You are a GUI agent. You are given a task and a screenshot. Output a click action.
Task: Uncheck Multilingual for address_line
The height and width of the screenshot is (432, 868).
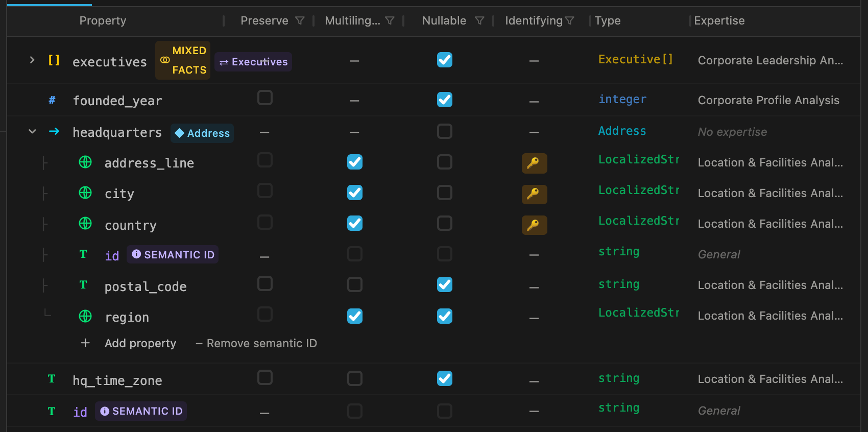coord(355,162)
